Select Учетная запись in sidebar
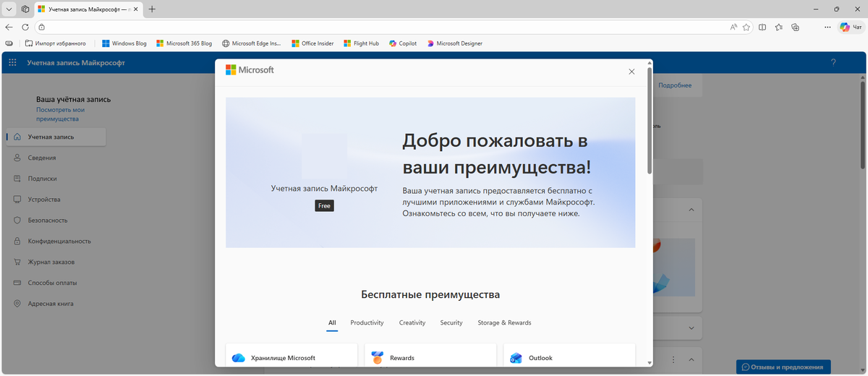The width and height of the screenshot is (868, 376). point(56,137)
